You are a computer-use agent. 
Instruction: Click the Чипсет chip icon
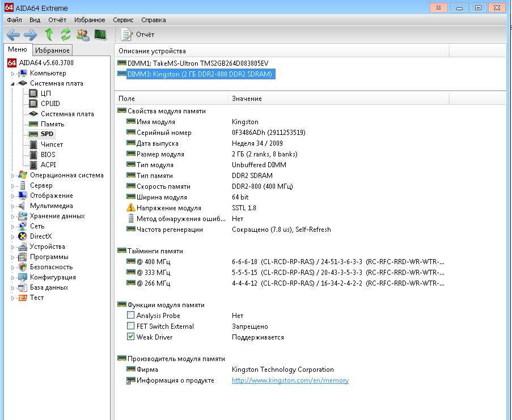click(33, 145)
